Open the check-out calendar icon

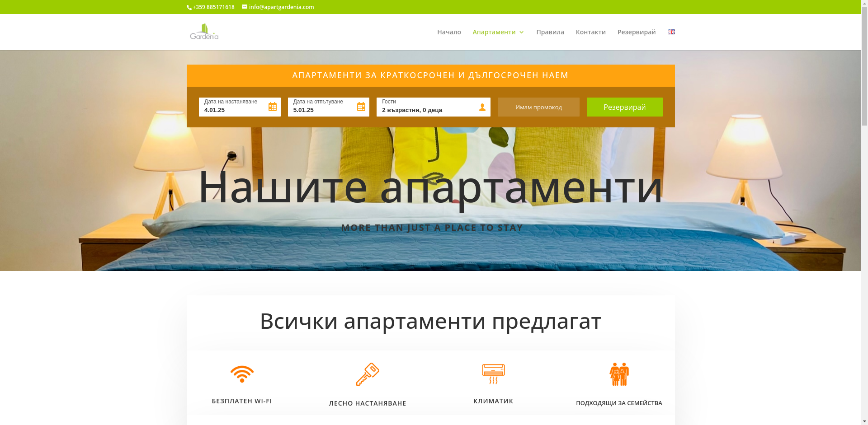click(361, 107)
